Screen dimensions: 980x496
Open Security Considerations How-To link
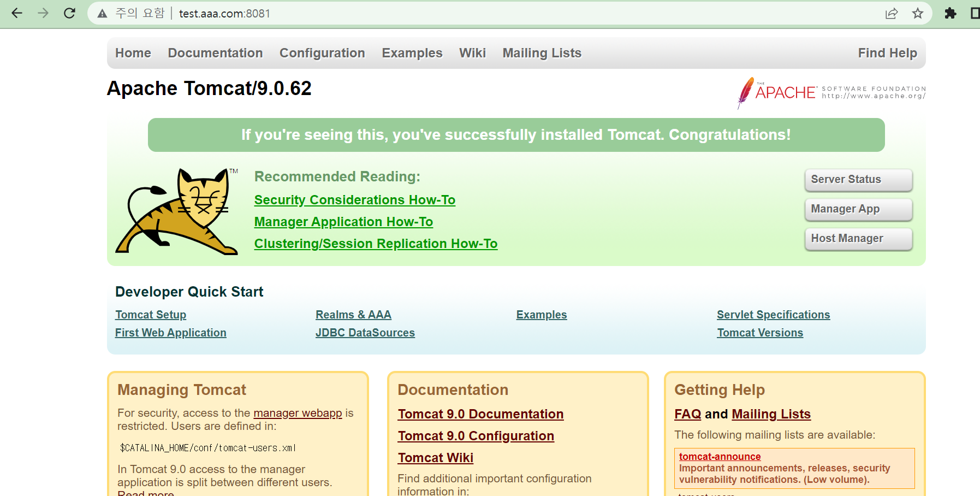pyautogui.click(x=355, y=200)
